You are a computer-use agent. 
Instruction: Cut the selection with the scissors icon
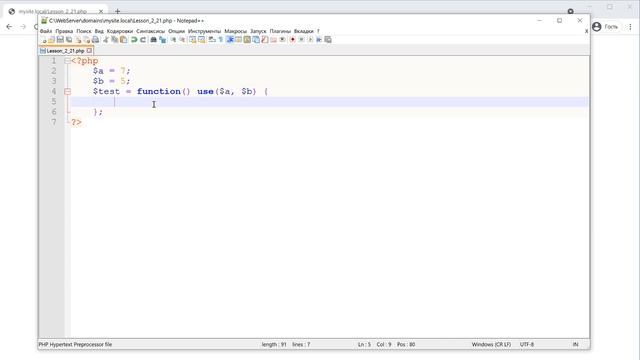point(105,40)
